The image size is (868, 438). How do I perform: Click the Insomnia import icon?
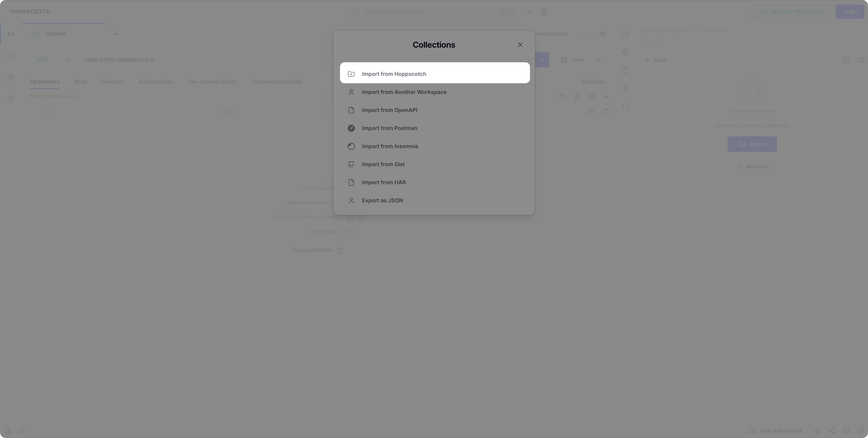tap(351, 147)
